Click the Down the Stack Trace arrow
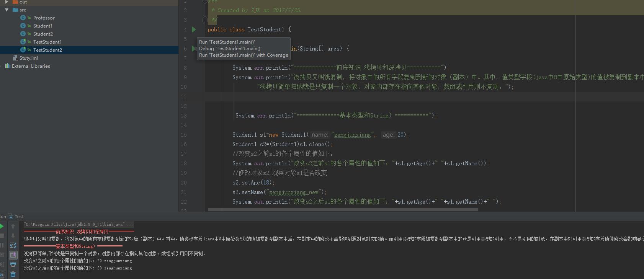This screenshot has height=279, width=644. pyautogui.click(x=13, y=236)
